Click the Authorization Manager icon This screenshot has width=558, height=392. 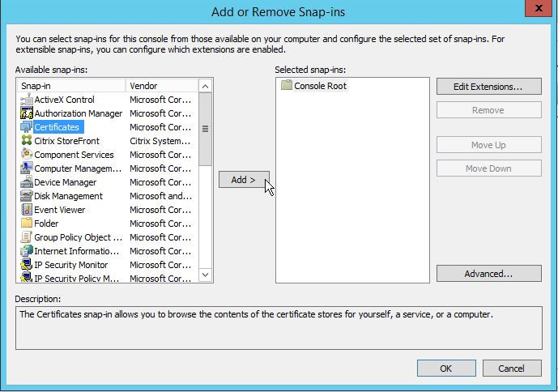click(27, 113)
